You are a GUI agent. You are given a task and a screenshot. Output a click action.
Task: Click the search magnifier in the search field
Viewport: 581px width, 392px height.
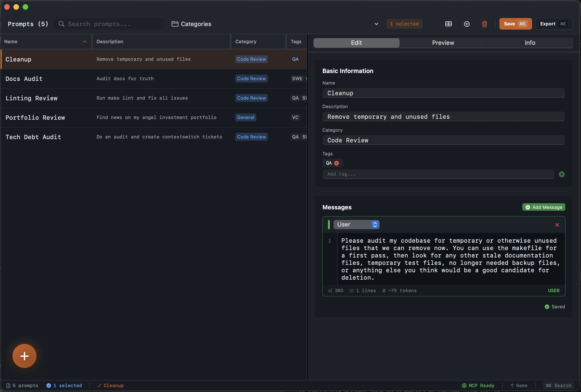[x=61, y=24]
